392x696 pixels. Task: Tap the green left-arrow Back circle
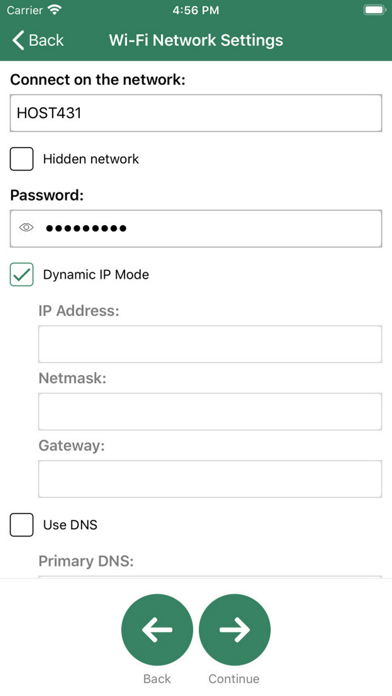click(157, 629)
